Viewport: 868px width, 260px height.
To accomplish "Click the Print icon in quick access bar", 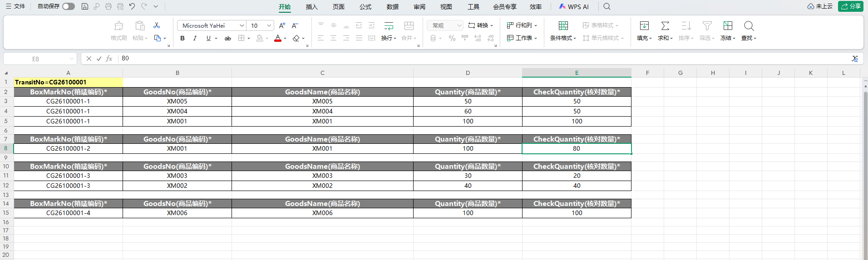I will [x=108, y=6].
